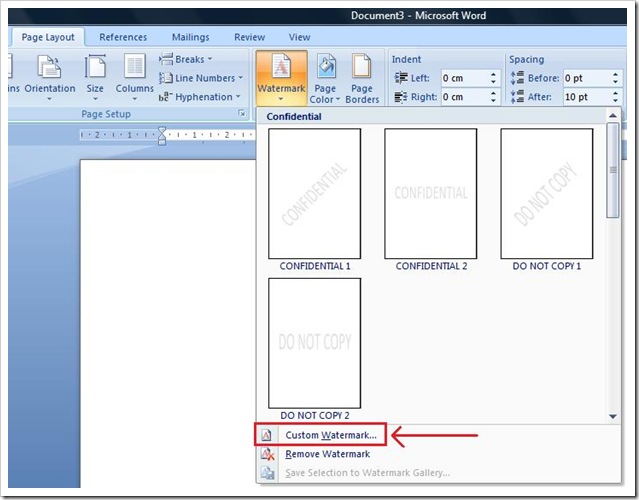Select the CONFIDENTIAL 1 watermark thumbnail

[x=315, y=194]
